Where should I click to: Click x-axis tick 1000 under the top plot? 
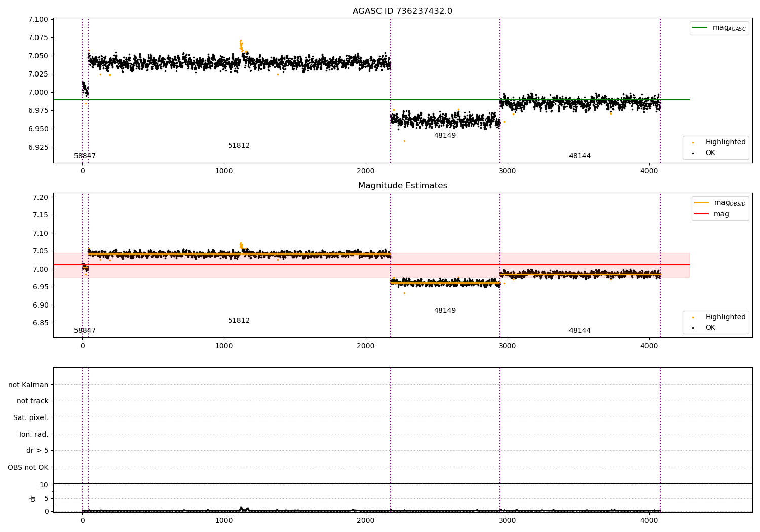pos(224,171)
